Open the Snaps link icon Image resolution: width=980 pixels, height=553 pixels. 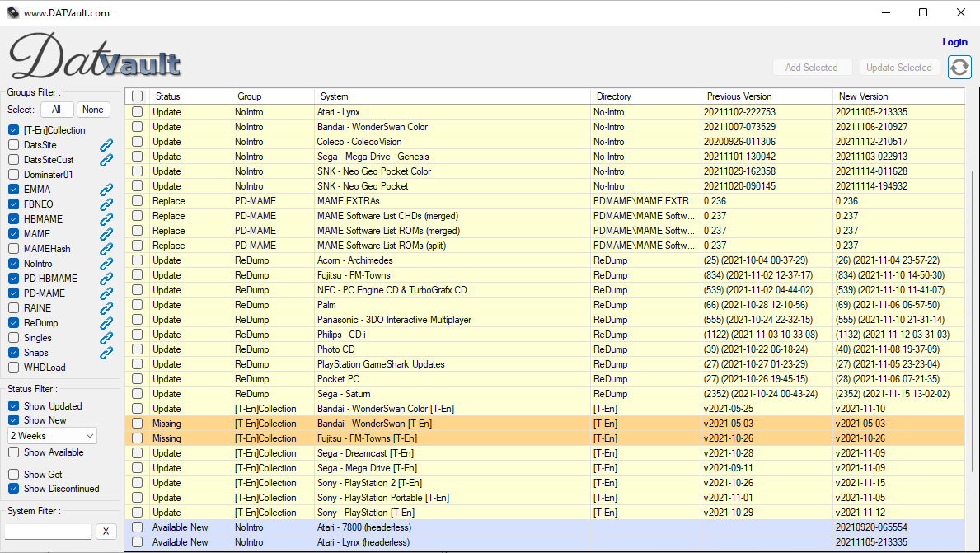click(106, 353)
